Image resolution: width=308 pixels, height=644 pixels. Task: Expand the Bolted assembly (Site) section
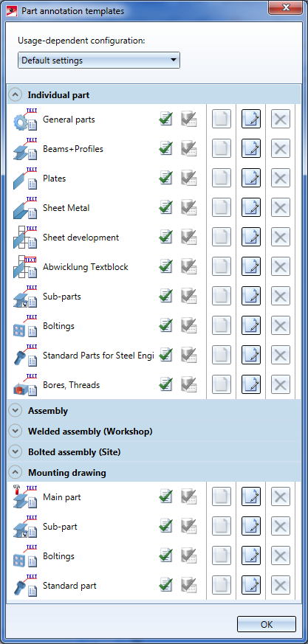tap(16, 451)
